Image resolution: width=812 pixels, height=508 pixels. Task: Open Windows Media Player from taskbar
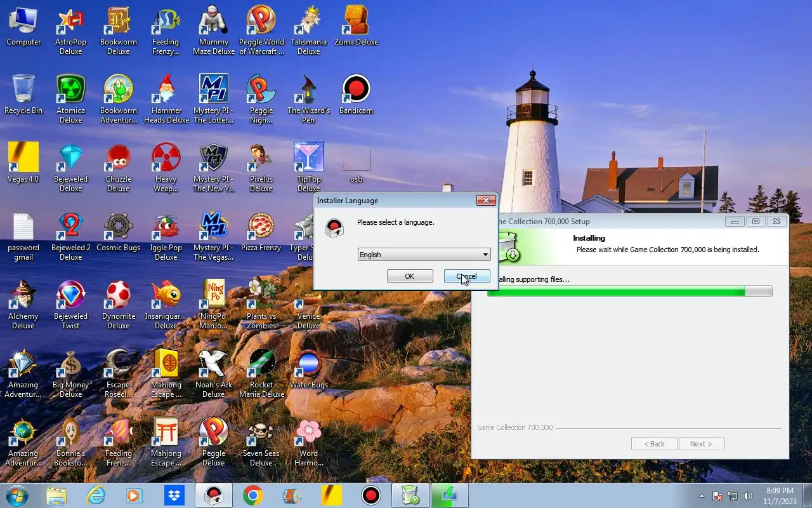pos(134,495)
